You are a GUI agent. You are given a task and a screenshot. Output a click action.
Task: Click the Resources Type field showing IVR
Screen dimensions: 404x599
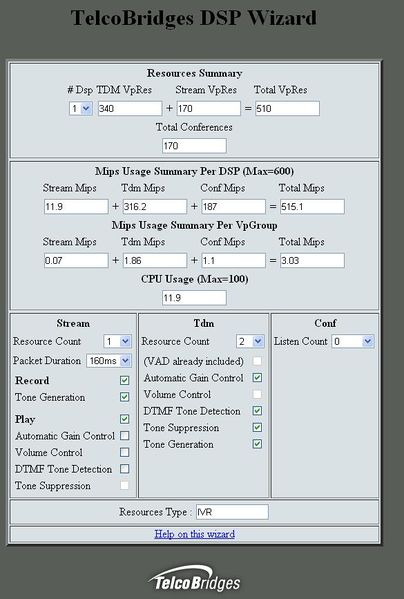(232, 512)
